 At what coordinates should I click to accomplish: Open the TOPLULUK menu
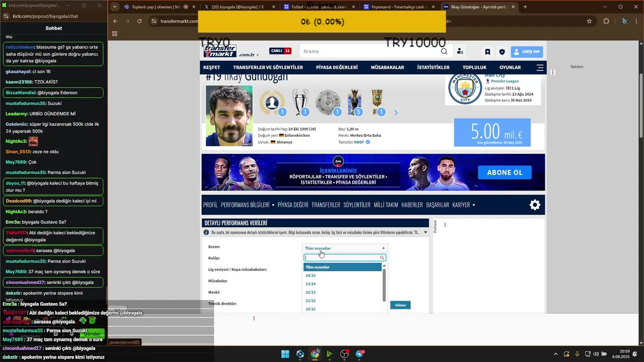[474, 67]
